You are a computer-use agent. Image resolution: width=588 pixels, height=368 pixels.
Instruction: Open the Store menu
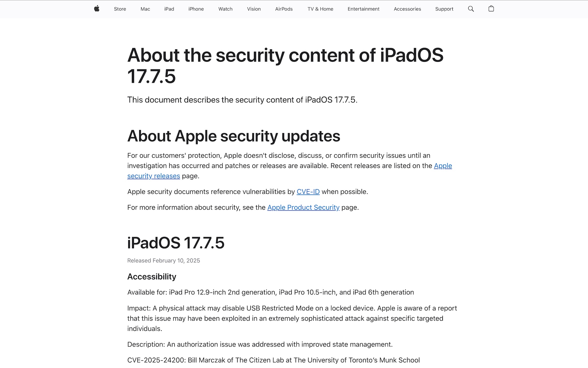click(120, 9)
